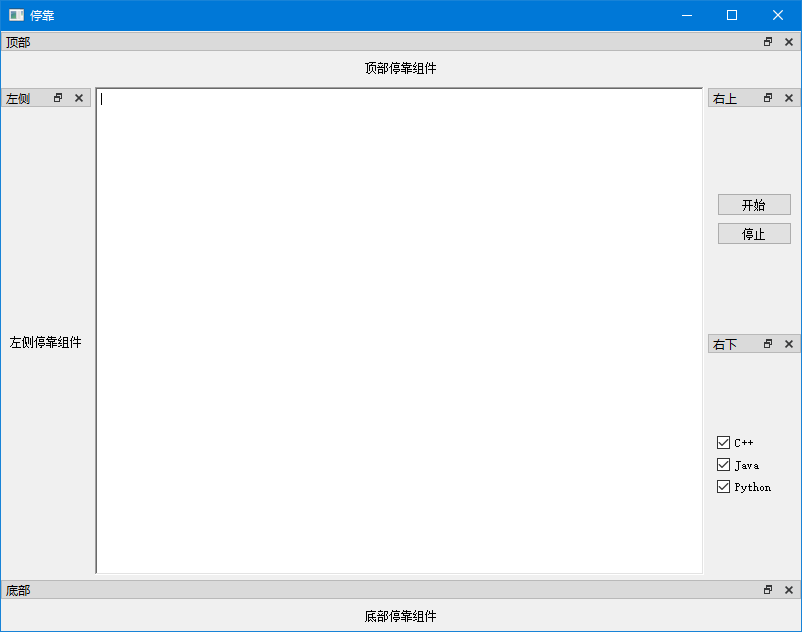
Task: Click the 右上 dock title text
Action: click(x=725, y=99)
